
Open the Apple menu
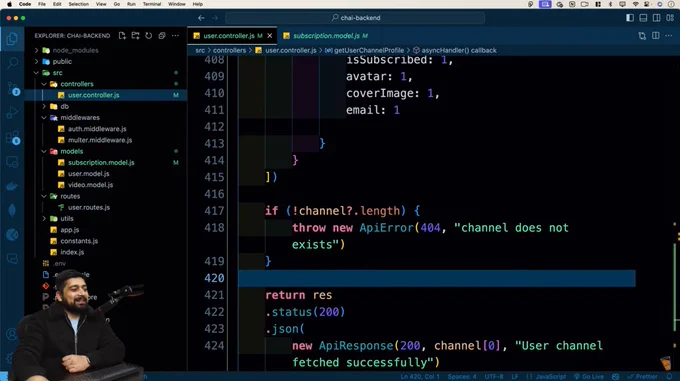9,4
